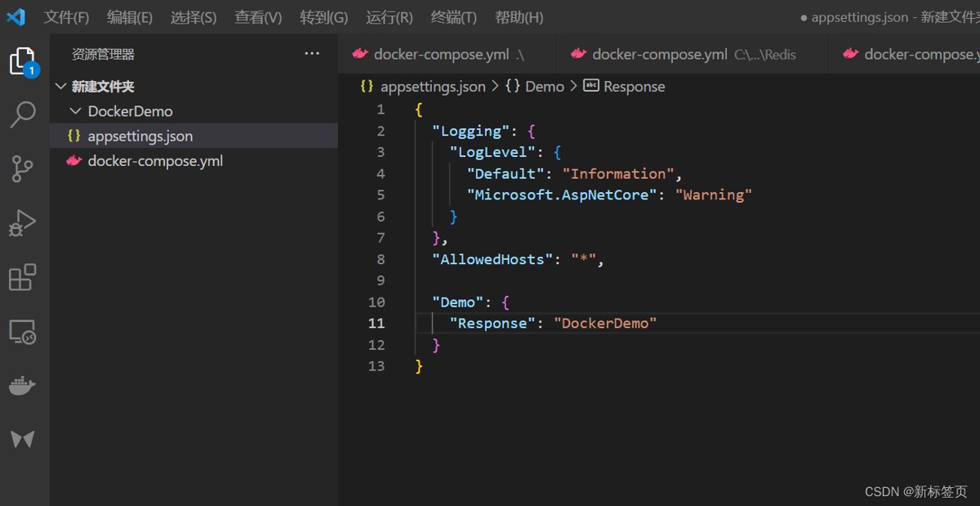Click the Demo breadcrumb segment
The image size is (980, 506).
pos(543,87)
